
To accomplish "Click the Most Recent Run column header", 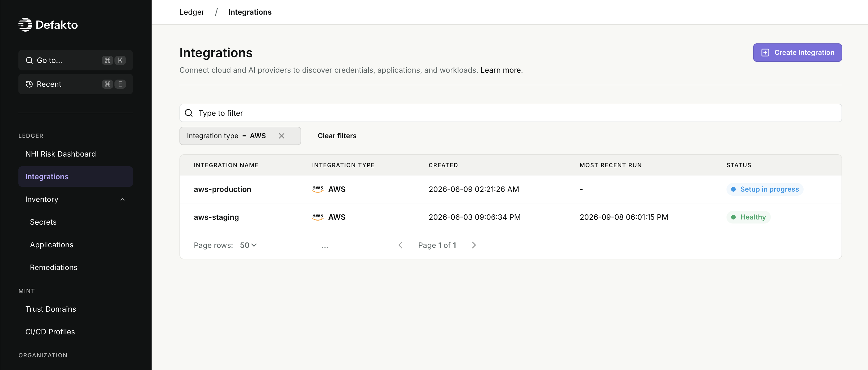I will click(611, 165).
